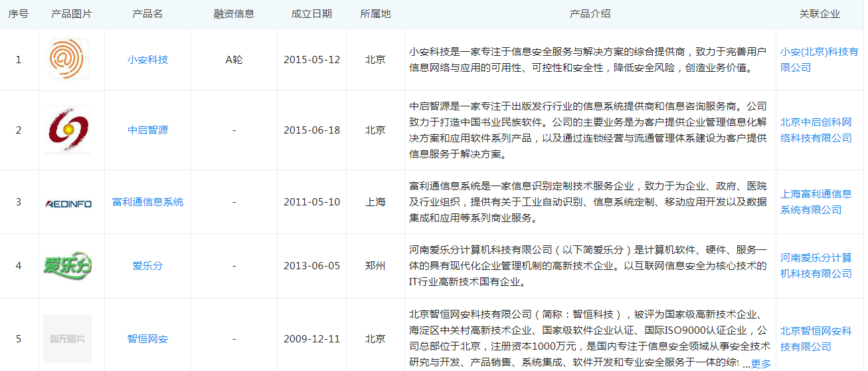Select row number 2 cell
Image resolution: width=868 pixels, height=371 pixels.
pyautogui.click(x=19, y=130)
